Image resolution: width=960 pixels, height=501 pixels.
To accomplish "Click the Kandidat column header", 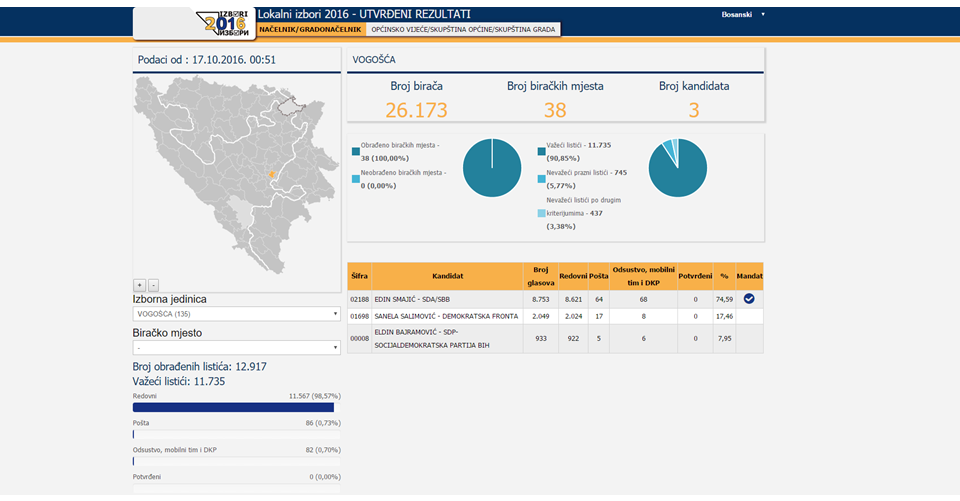I will pyautogui.click(x=448, y=276).
